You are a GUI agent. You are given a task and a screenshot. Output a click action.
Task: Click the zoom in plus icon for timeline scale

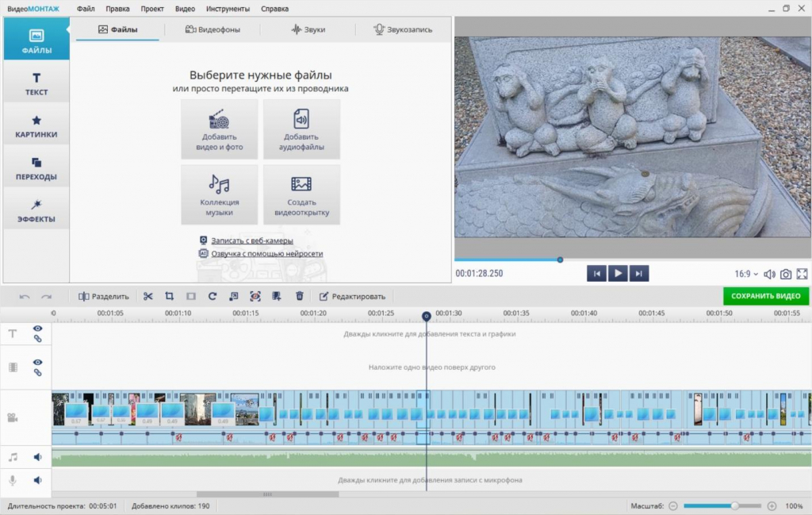tap(772, 505)
